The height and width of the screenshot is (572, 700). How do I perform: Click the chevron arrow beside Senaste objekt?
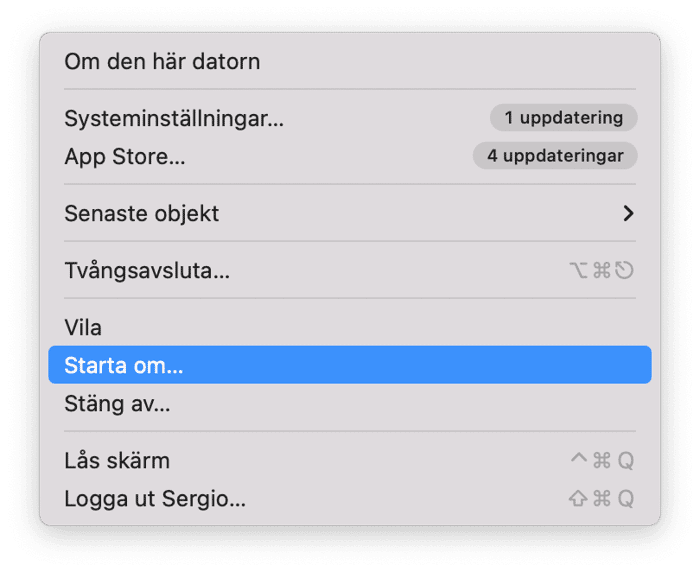click(x=628, y=213)
